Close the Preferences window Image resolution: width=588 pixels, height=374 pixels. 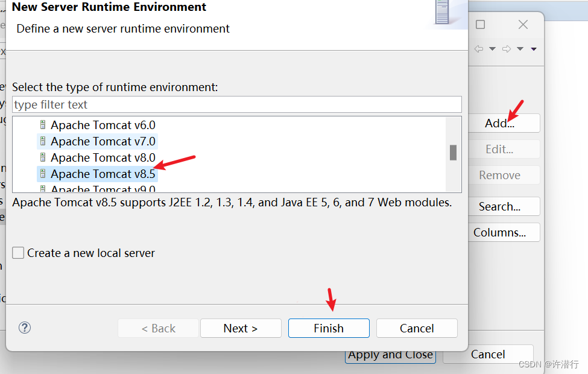(523, 25)
